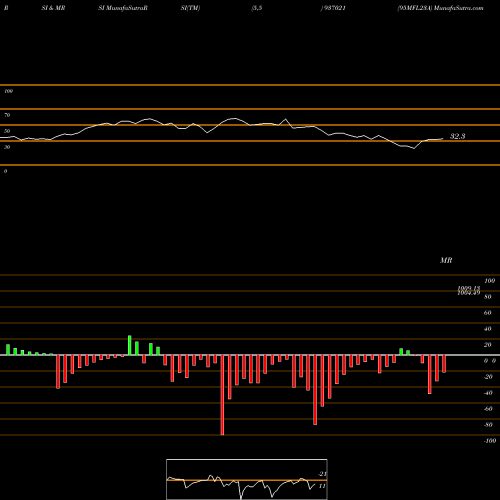The height and width of the screenshot is (500, 500).
Task: Click the MR right-axis label 60
Action: [488, 313]
